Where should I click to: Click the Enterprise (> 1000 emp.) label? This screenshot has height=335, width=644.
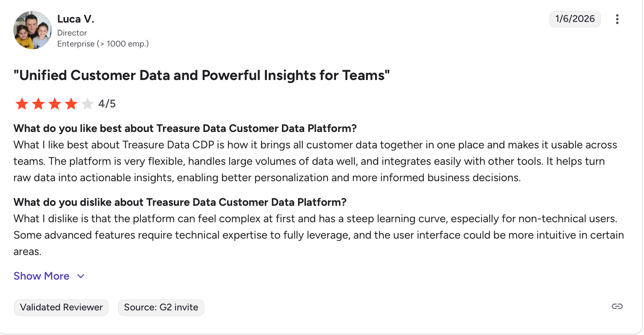point(103,44)
